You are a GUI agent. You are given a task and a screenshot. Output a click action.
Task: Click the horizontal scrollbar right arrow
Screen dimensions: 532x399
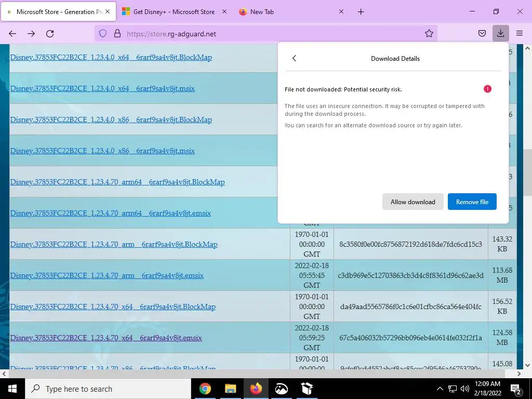(x=519, y=374)
